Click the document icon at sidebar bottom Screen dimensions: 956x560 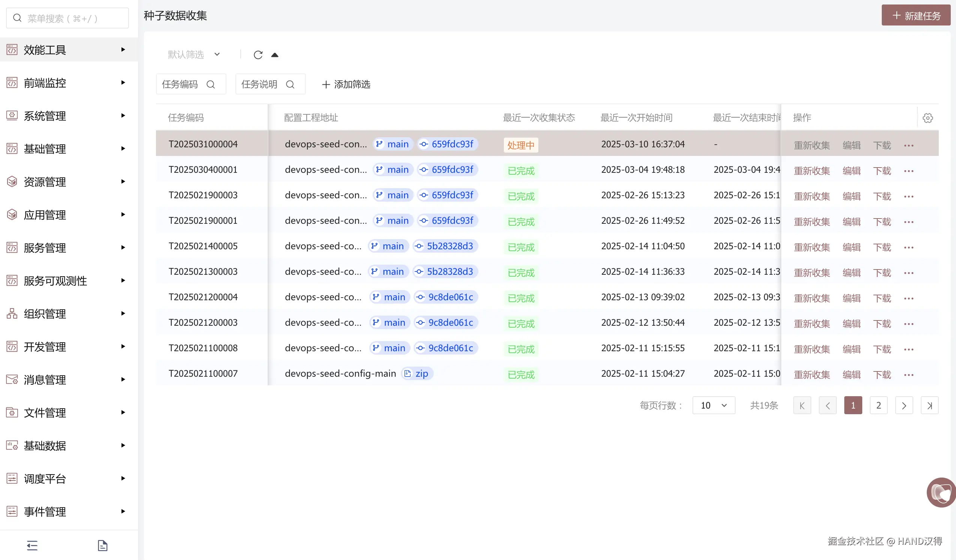click(x=102, y=545)
